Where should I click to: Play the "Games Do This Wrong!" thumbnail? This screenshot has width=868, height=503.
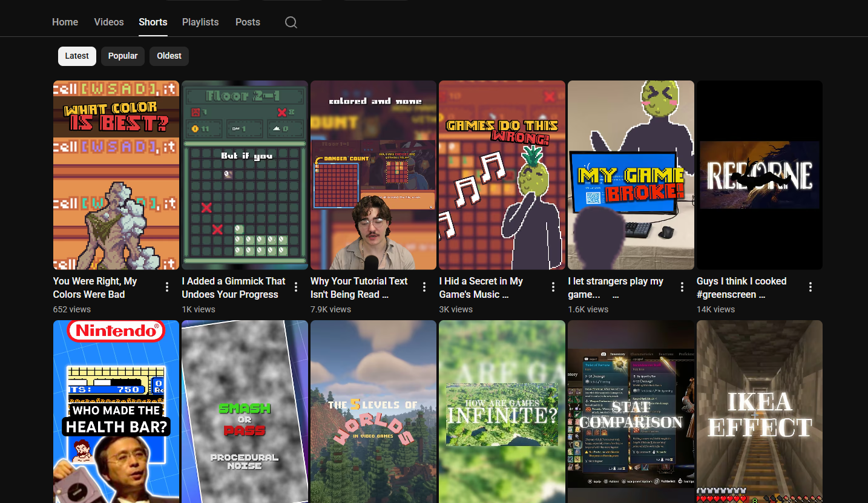pos(502,175)
